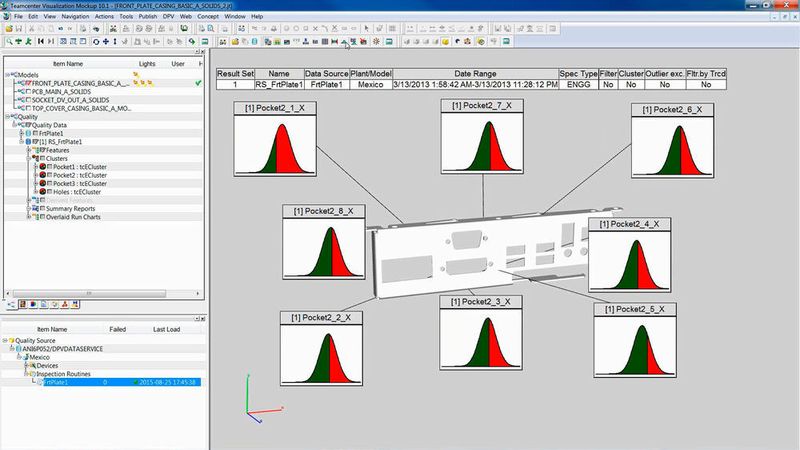Screen dimensions: 800x450
Task: Click the Save disk icon
Action: [19, 29]
